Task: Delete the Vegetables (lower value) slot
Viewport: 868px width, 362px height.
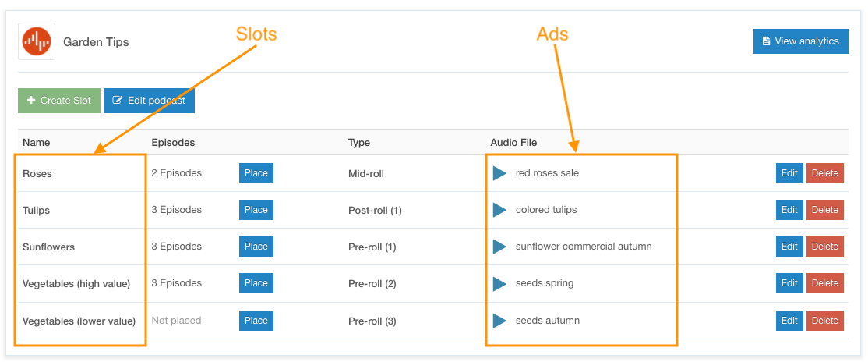Action: [x=825, y=321]
